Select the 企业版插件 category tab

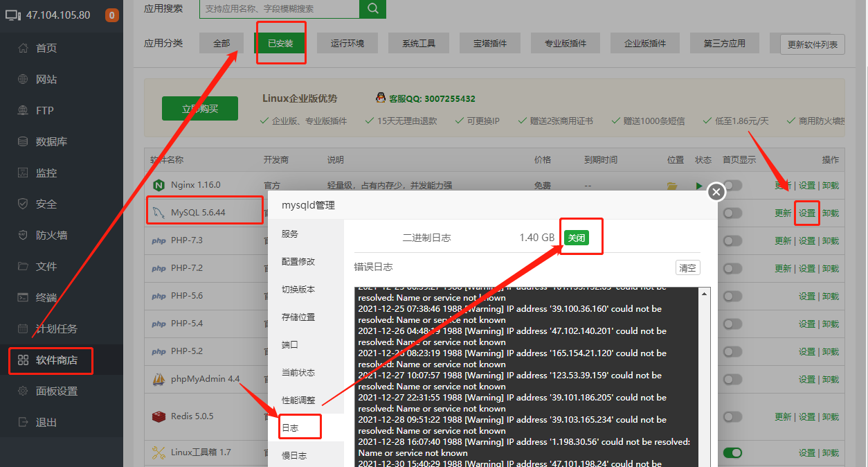(645, 43)
